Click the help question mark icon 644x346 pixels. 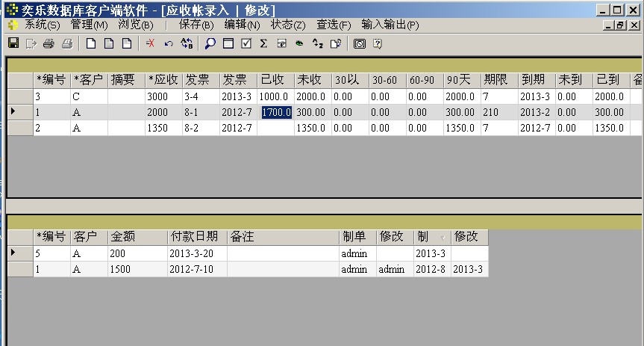point(378,43)
